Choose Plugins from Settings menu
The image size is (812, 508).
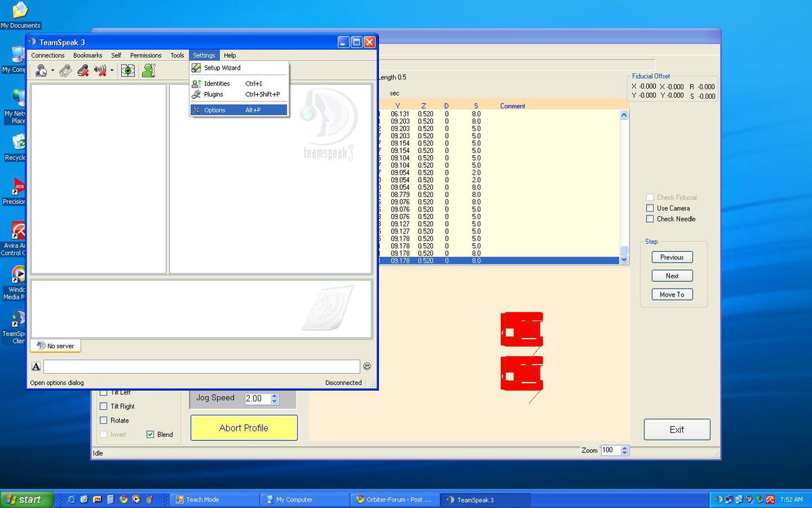point(240,94)
